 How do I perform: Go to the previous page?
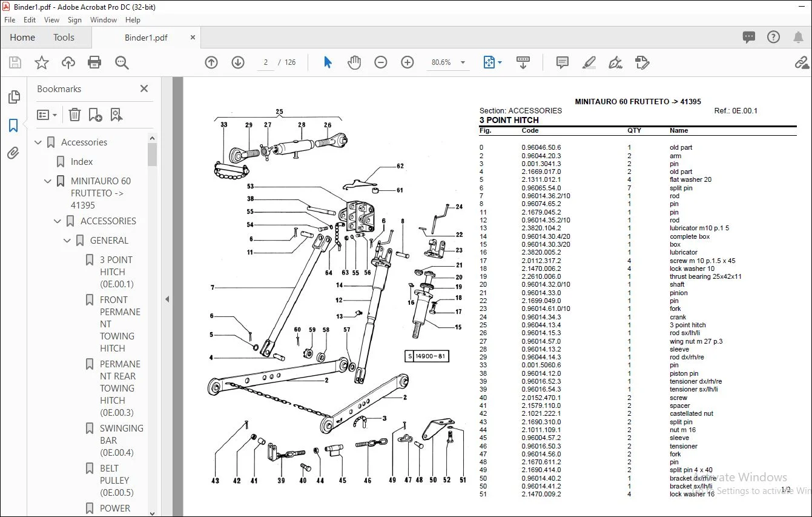[211, 62]
